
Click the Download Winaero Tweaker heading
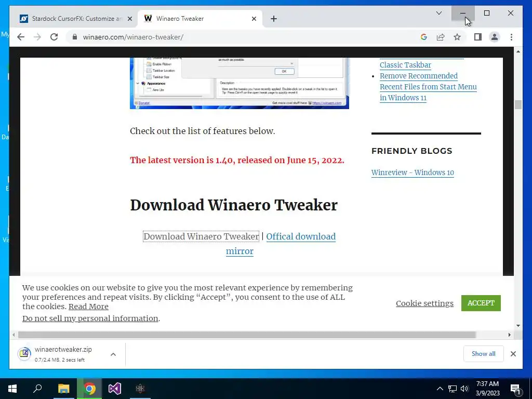coord(234,205)
